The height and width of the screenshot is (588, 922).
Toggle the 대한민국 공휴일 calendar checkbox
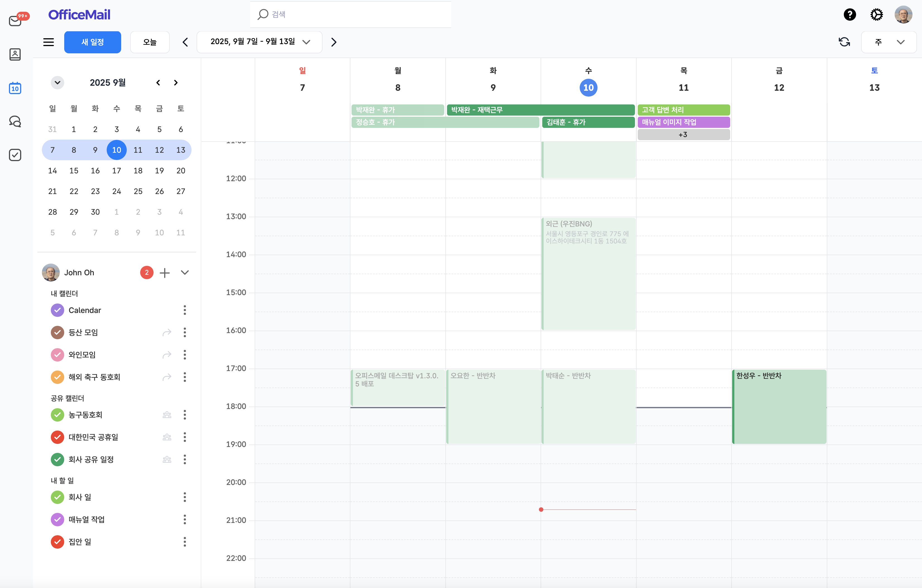pos(58,437)
